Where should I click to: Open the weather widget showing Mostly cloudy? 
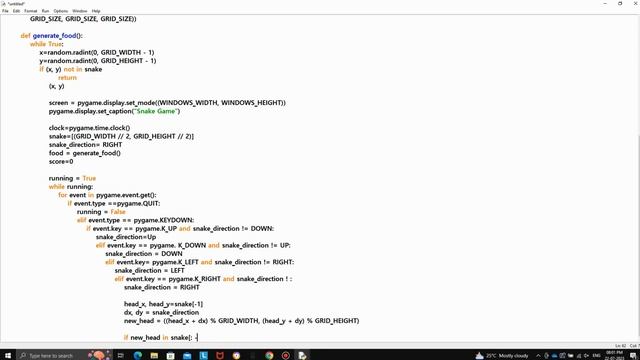tap(502, 356)
